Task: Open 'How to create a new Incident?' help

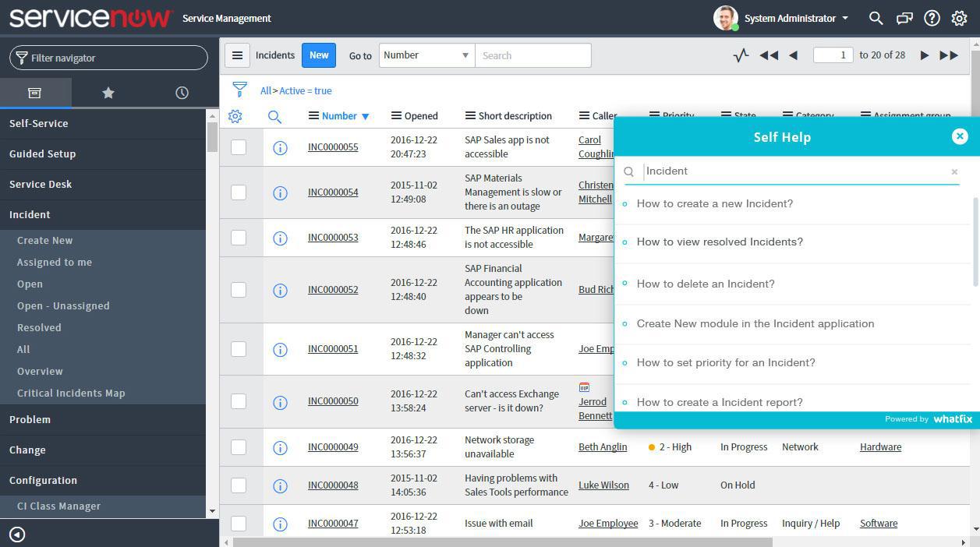Action: pyautogui.click(x=715, y=203)
